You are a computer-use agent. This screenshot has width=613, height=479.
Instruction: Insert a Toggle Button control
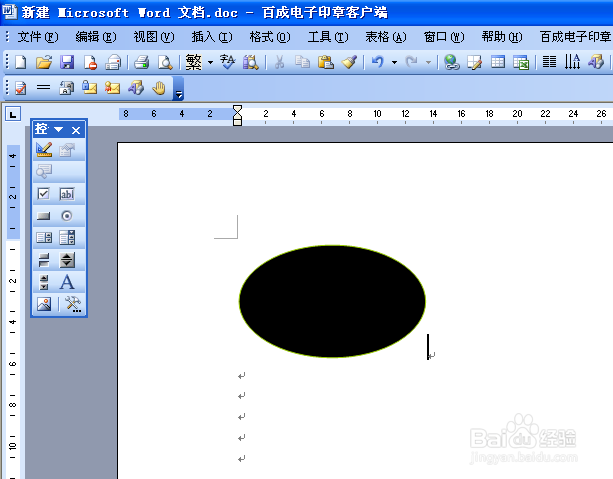[44, 260]
